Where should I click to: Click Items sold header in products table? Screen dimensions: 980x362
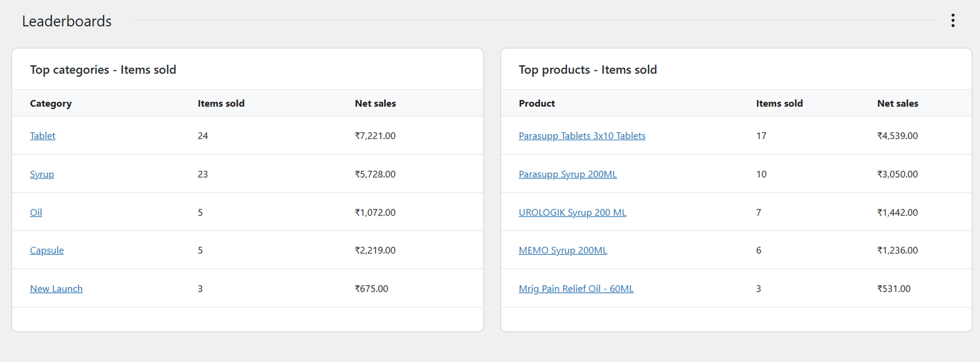click(x=779, y=104)
